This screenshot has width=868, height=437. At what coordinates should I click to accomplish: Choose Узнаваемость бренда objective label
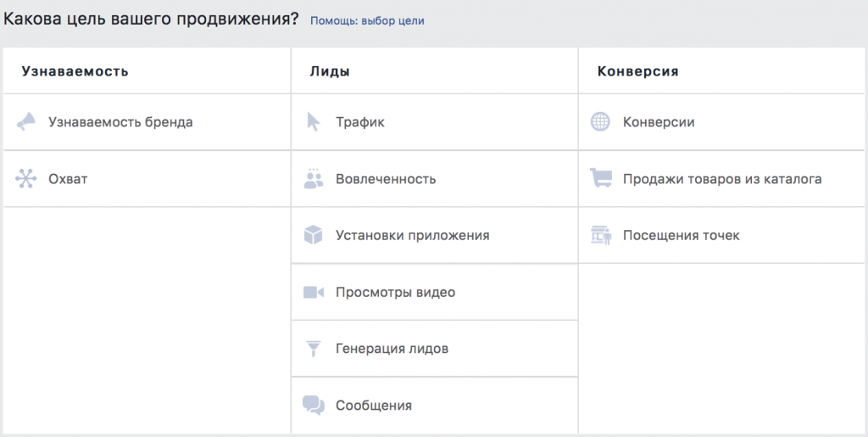pyautogui.click(x=120, y=122)
